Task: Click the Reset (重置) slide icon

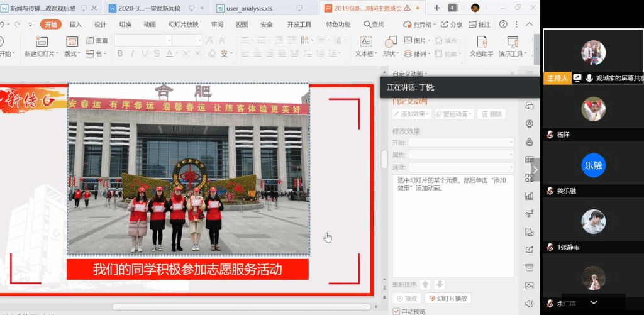Action: point(89,40)
